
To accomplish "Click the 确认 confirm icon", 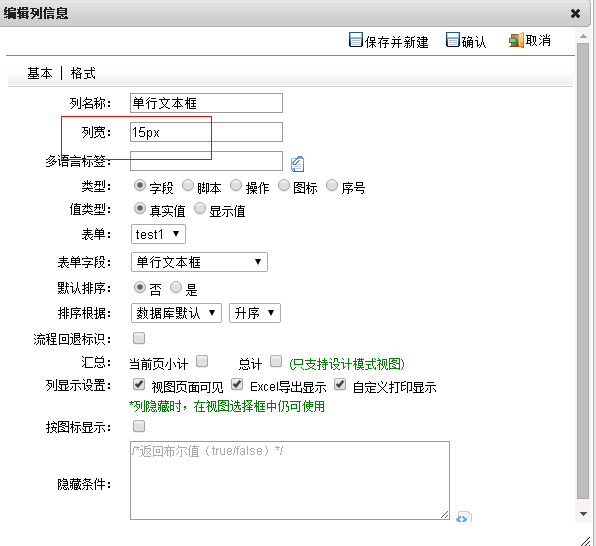I will pyautogui.click(x=453, y=40).
